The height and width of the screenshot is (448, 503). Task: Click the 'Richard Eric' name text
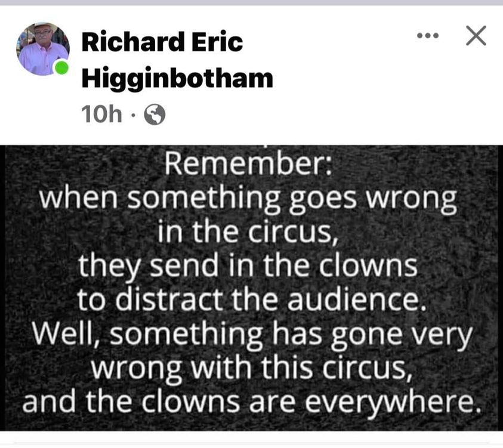click(162, 42)
